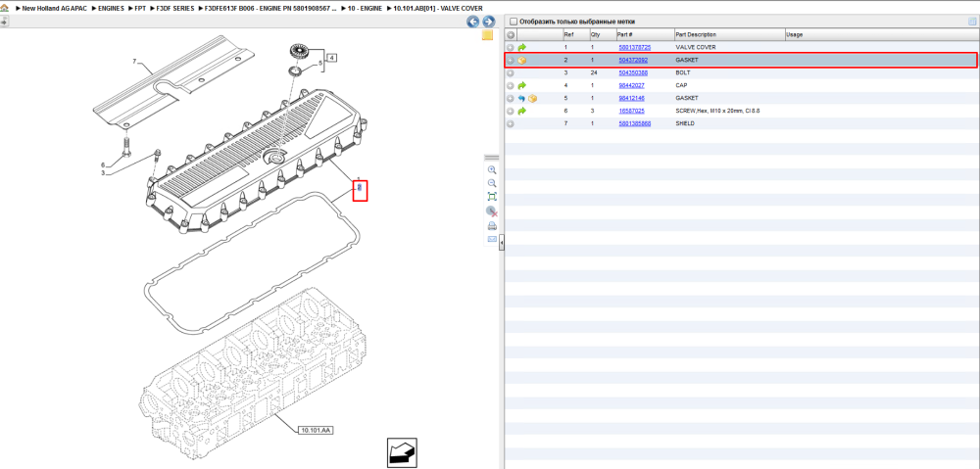Open part number 5801385868 link
This screenshot has height=469, width=980.
634,123
